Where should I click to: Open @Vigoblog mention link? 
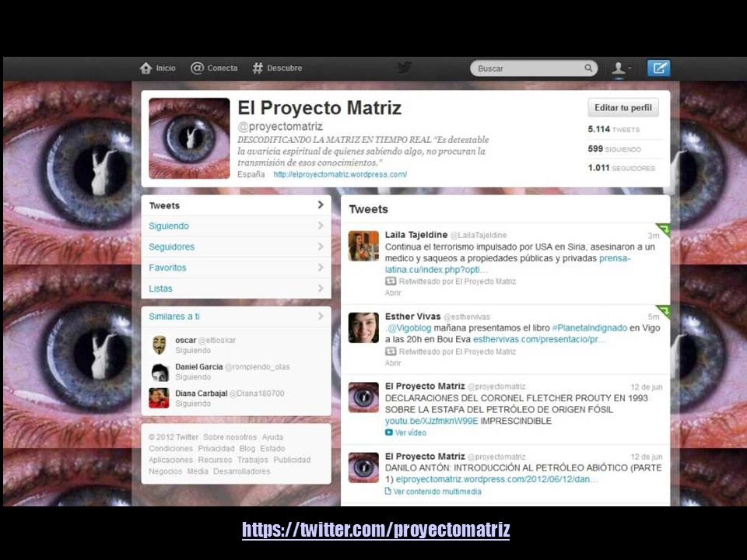(x=409, y=328)
